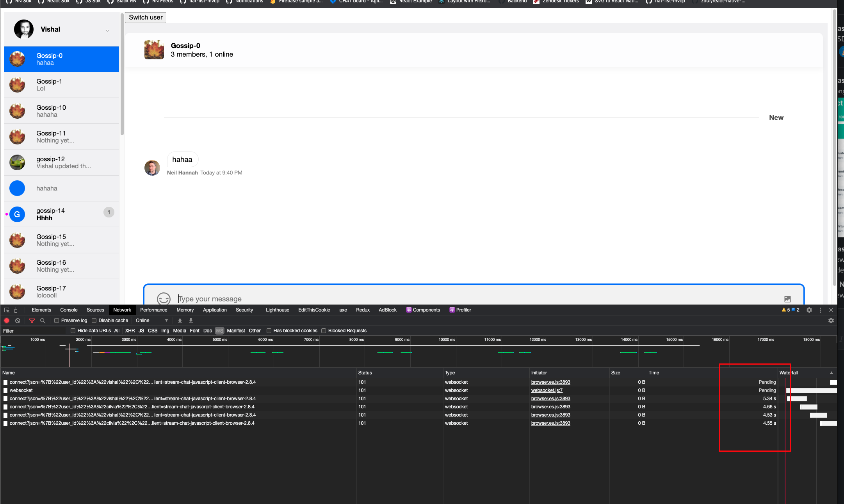The image size is (844, 504).
Task: Open the Online throttling dropdown
Action: pyautogui.click(x=152, y=321)
